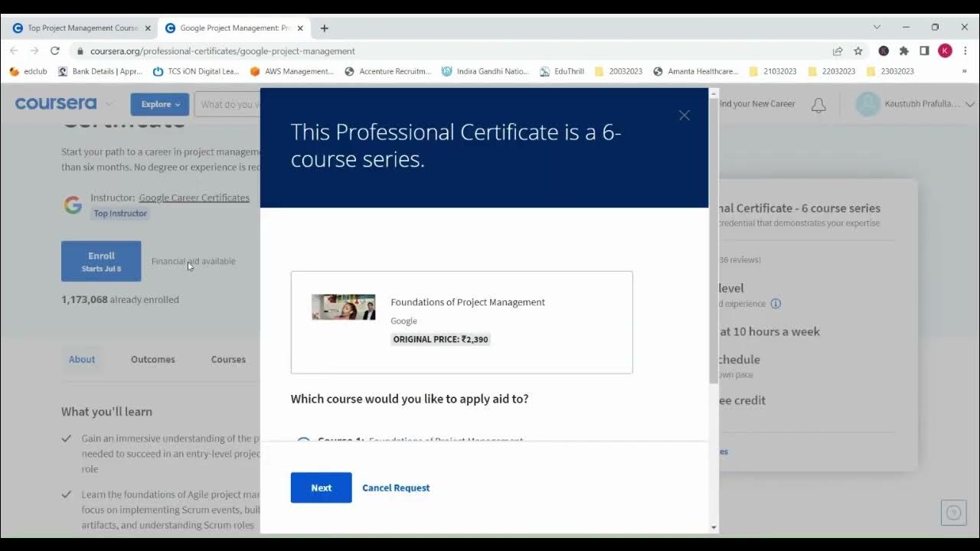
Task: Open the dark round extension icon
Action: pyautogui.click(x=884, y=51)
